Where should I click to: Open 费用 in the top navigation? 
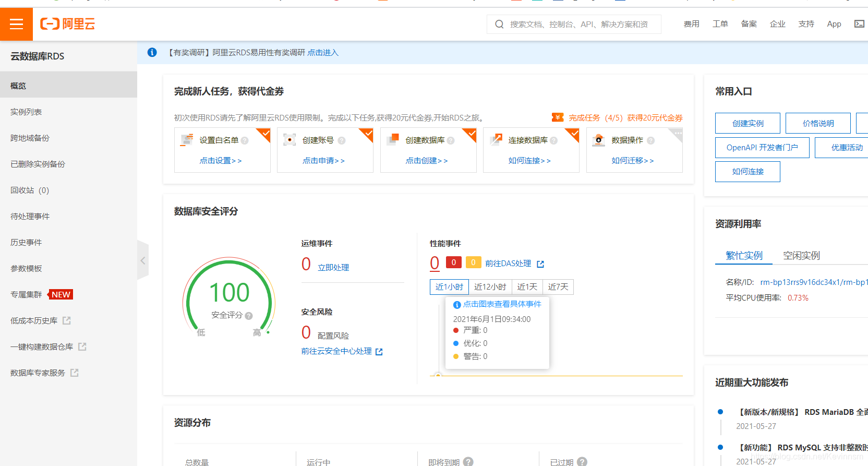691,24
